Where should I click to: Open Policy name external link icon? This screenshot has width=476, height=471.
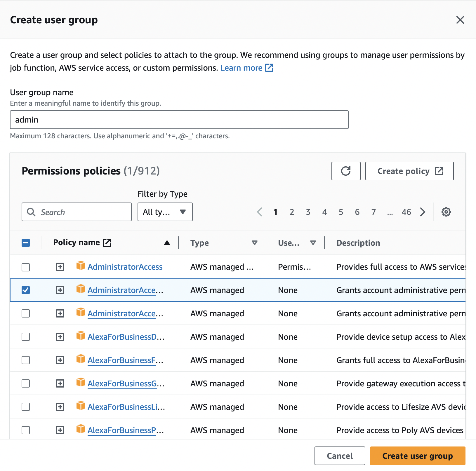pyautogui.click(x=107, y=242)
